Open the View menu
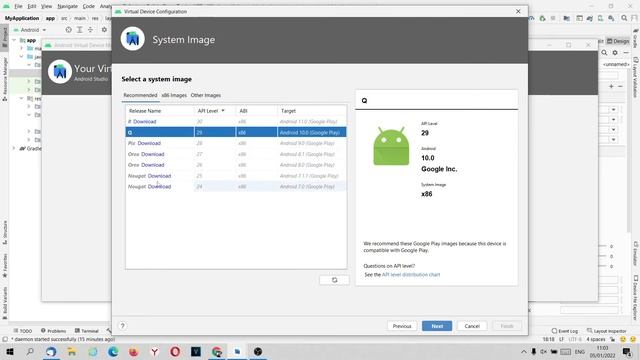 click(47, 6)
